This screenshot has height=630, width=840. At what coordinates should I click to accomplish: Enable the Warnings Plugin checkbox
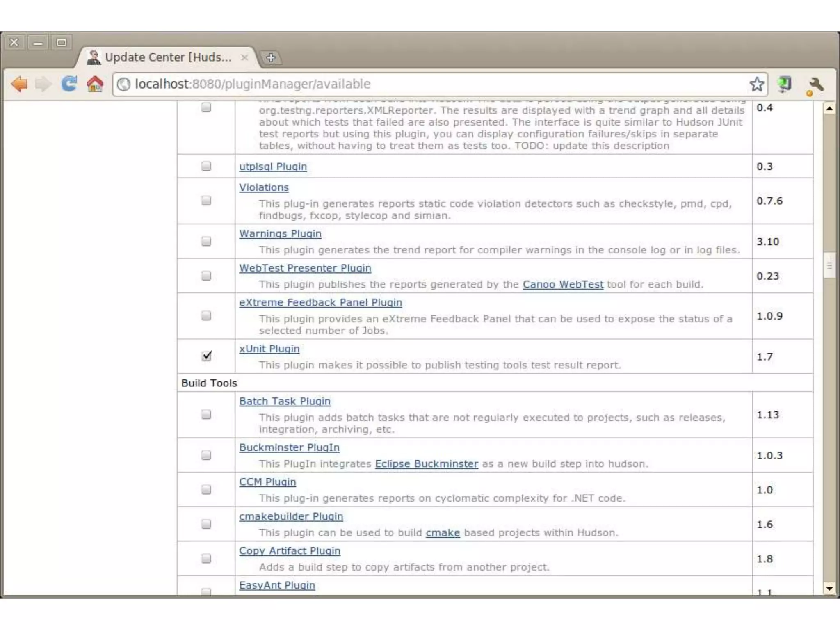206,241
